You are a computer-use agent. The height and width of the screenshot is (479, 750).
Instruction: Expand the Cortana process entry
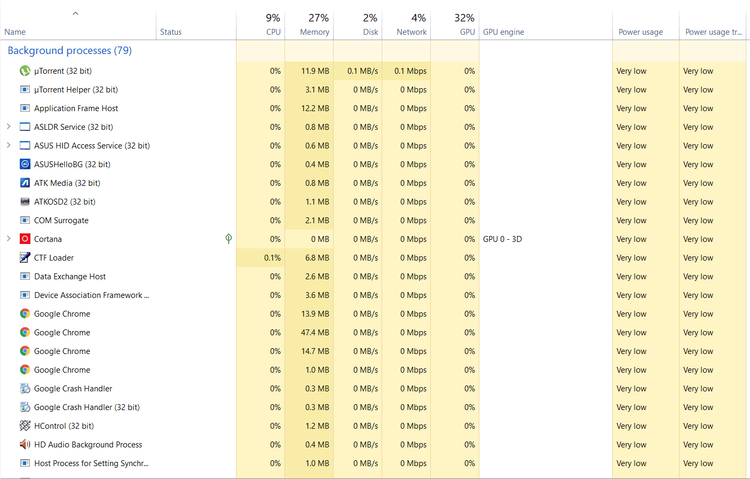pos(9,239)
